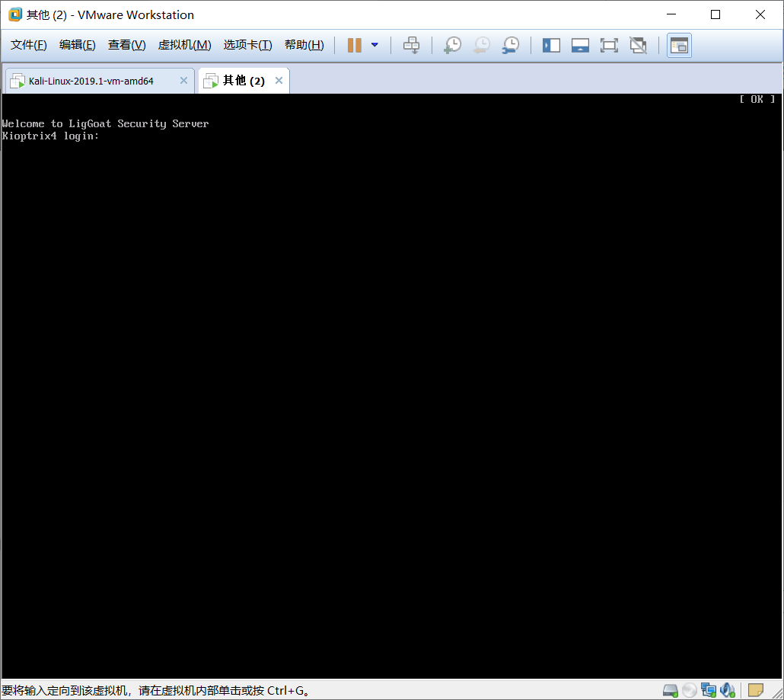784x700 pixels.
Task: Switch to the Kali-Linux-2019.1-vm-amd64 tab
Action: coord(91,81)
